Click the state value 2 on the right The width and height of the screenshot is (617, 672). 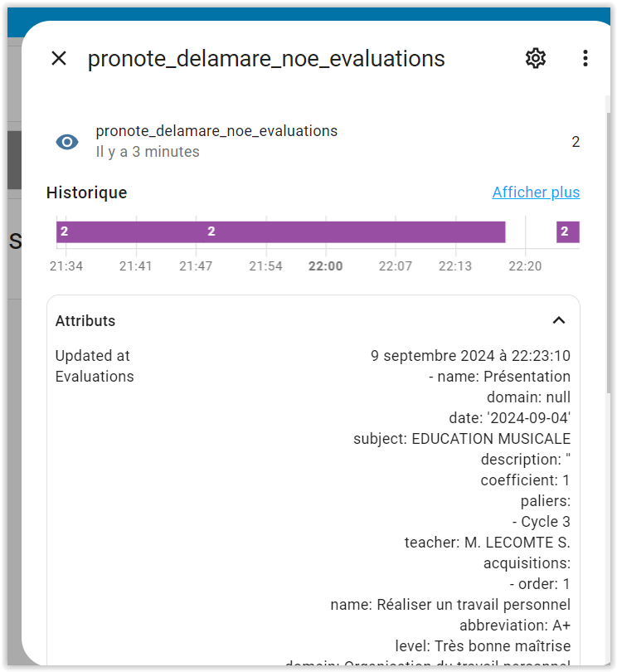pyautogui.click(x=576, y=142)
